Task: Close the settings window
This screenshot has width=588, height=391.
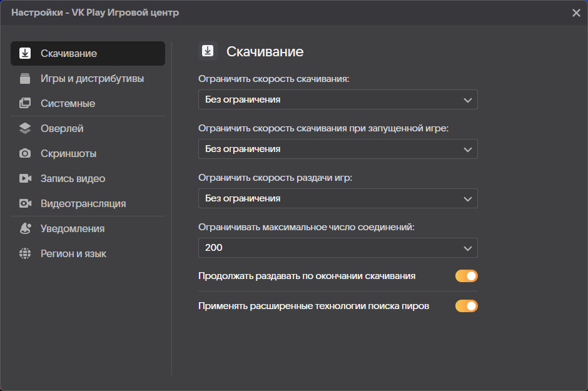Action: (x=576, y=13)
